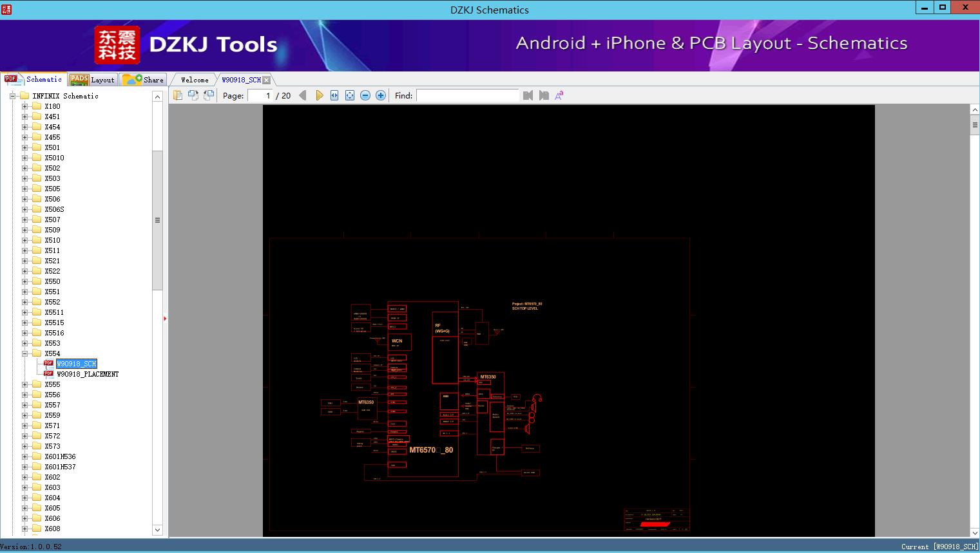Click the first copy-page toolbar icon
Image resolution: width=980 pixels, height=553 pixels.
tap(178, 95)
